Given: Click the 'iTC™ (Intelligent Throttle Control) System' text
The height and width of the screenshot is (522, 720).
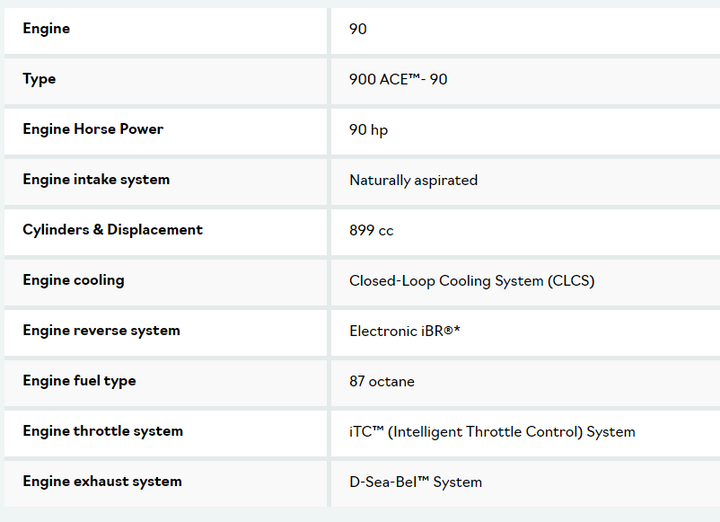Looking at the screenshot, I should point(492,432).
